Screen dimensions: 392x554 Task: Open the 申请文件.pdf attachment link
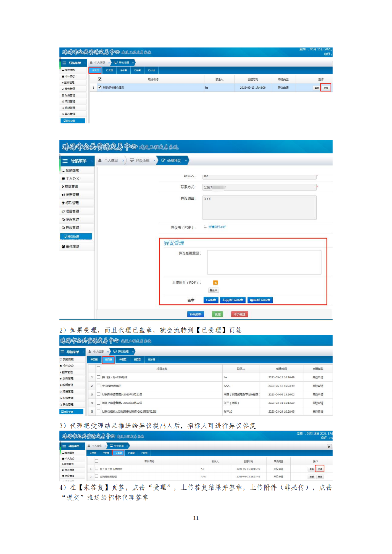coord(217,227)
